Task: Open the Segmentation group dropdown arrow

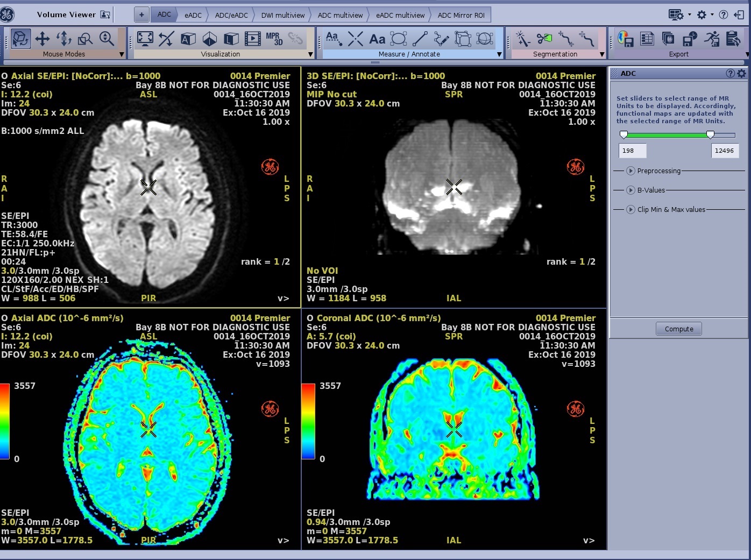Action: point(602,54)
